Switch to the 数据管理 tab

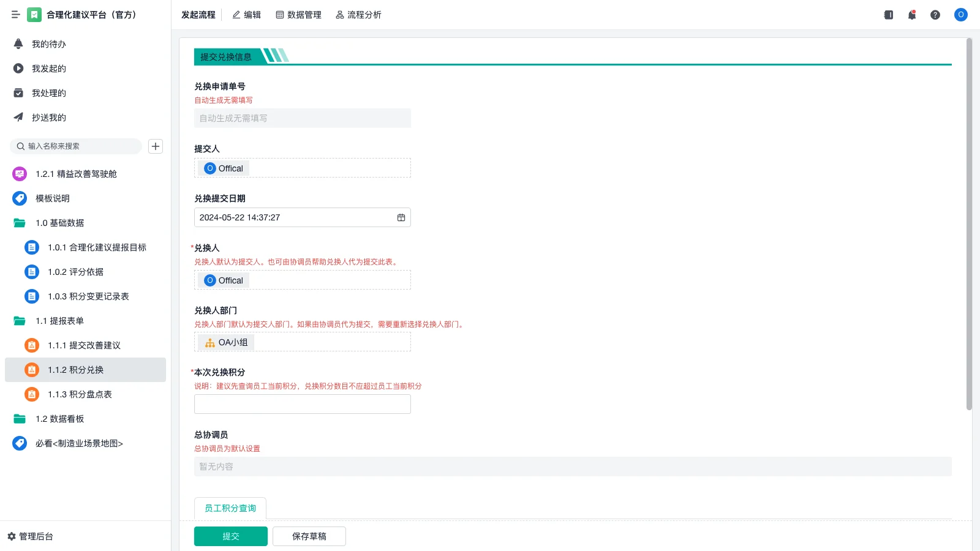click(x=298, y=15)
